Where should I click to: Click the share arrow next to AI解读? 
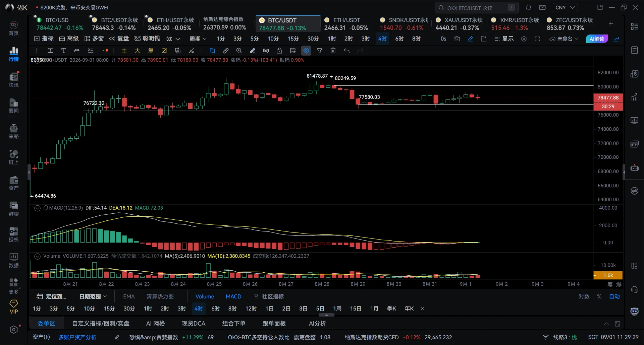pyautogui.click(x=616, y=39)
